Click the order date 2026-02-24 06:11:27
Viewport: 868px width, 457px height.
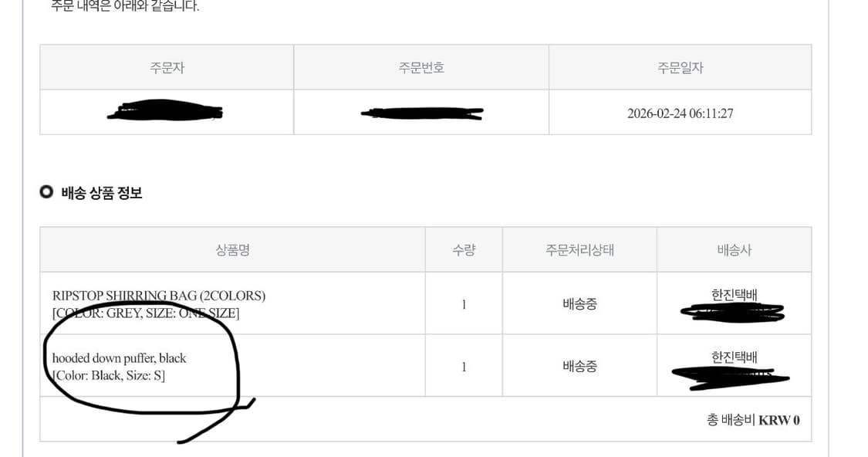click(680, 113)
